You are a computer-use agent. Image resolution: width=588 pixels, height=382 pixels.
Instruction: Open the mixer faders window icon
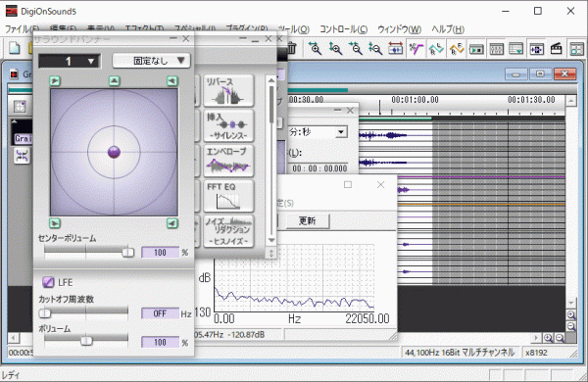(x=497, y=49)
